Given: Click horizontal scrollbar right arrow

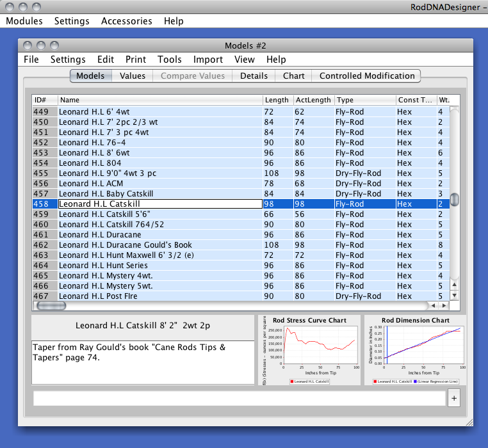Looking at the screenshot, I should [x=444, y=305].
